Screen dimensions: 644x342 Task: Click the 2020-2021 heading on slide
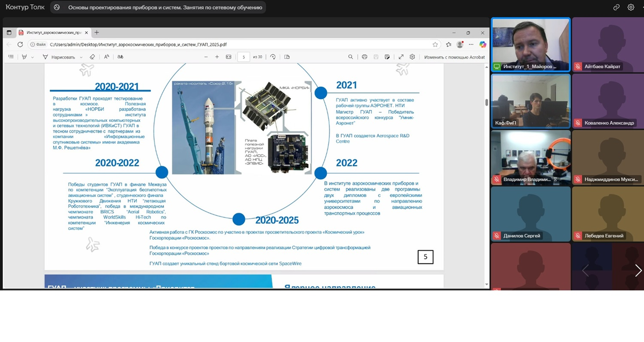point(117,86)
